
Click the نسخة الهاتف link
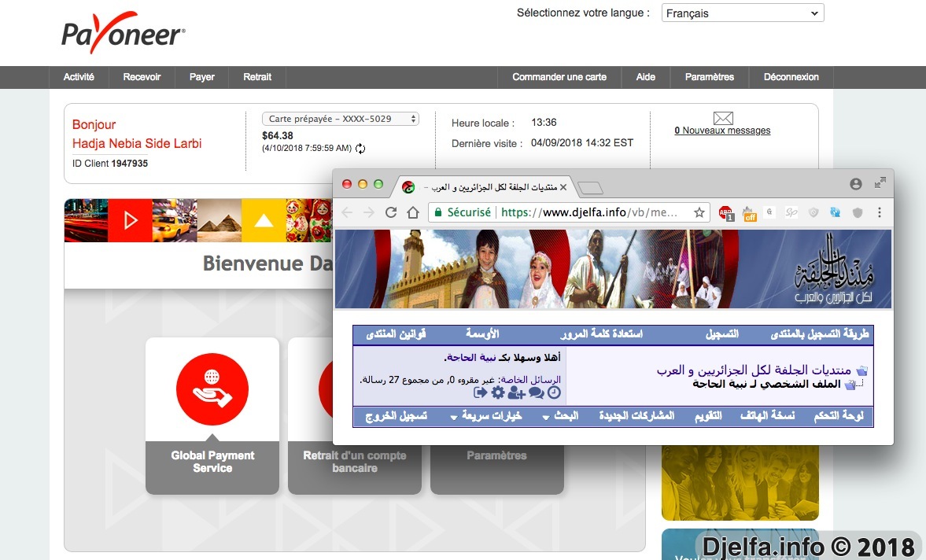click(x=768, y=417)
